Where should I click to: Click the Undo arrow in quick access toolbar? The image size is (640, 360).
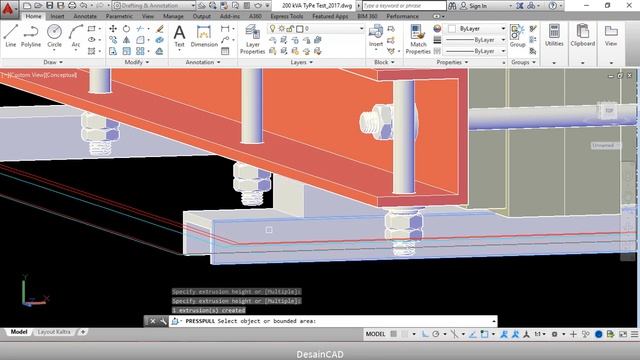[x=84, y=6]
